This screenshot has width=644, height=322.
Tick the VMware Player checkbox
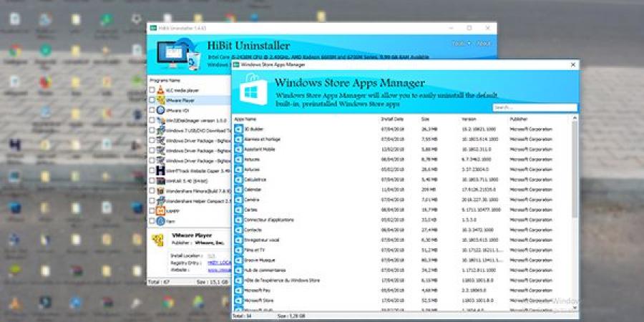point(152,99)
